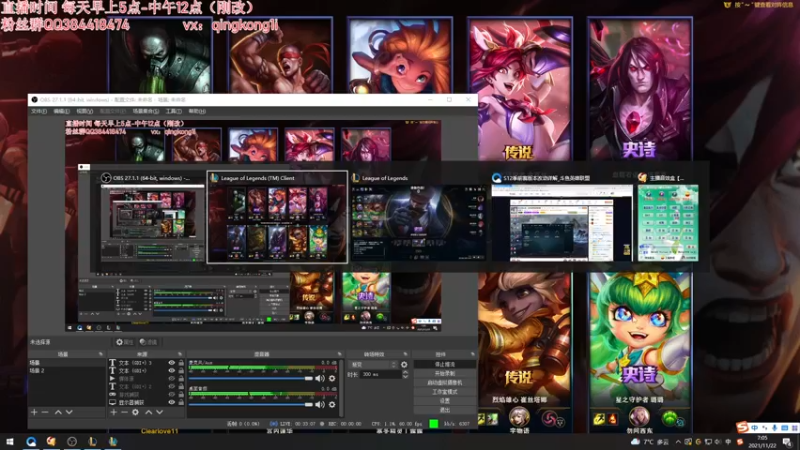
Task: Click desktop audio volume slider
Action: point(250,405)
